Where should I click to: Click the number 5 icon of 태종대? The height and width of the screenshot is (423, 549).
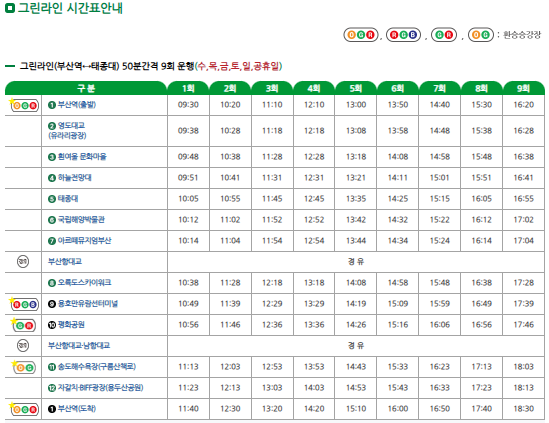(52, 199)
